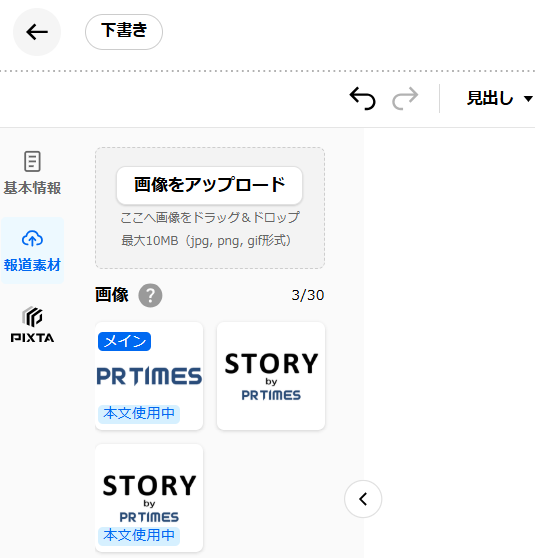The height and width of the screenshot is (558, 535).
Task: Select the PR TIMES main image thumbnail
Action: [x=149, y=376]
